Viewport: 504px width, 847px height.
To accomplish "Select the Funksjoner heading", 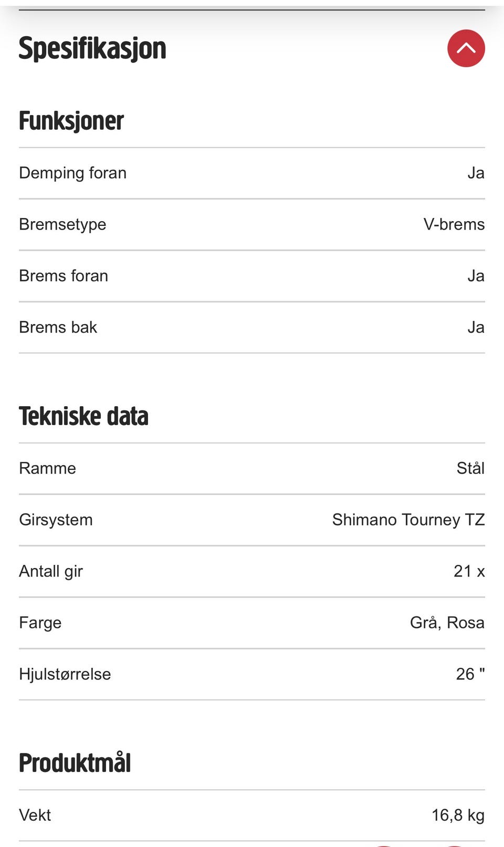I will point(71,121).
